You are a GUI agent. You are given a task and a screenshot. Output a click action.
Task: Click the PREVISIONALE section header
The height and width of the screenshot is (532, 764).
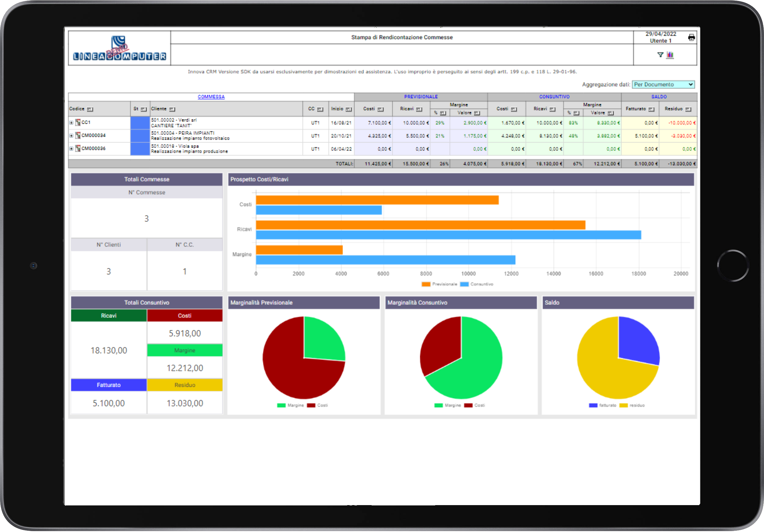click(421, 97)
